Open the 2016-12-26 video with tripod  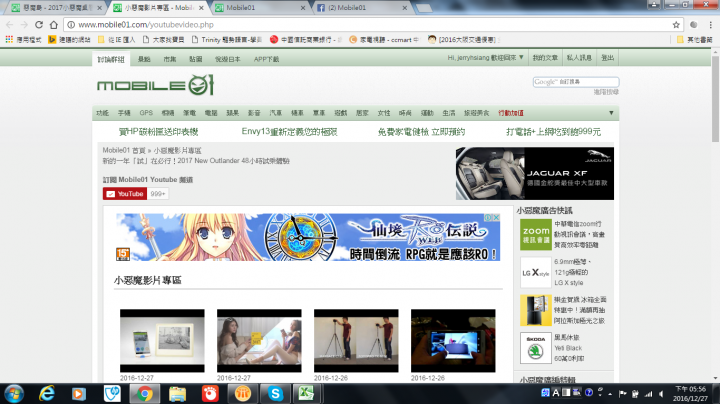pos(356,341)
